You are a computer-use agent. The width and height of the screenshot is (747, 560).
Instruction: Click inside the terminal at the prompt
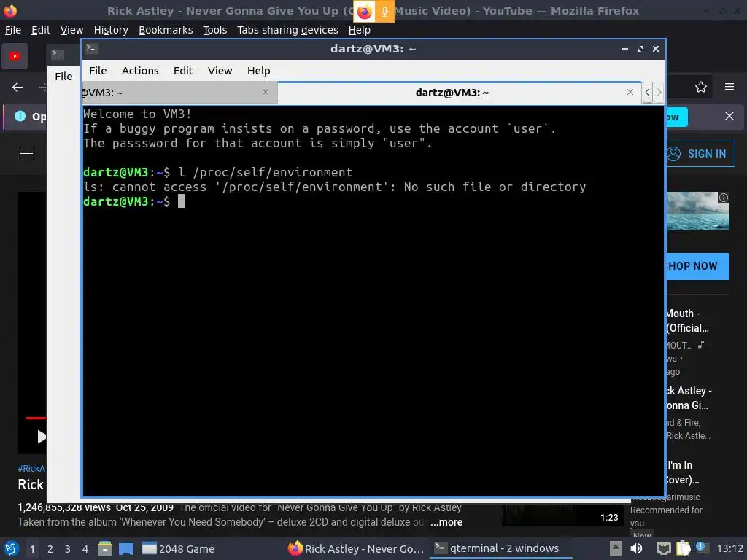pyautogui.click(x=182, y=201)
